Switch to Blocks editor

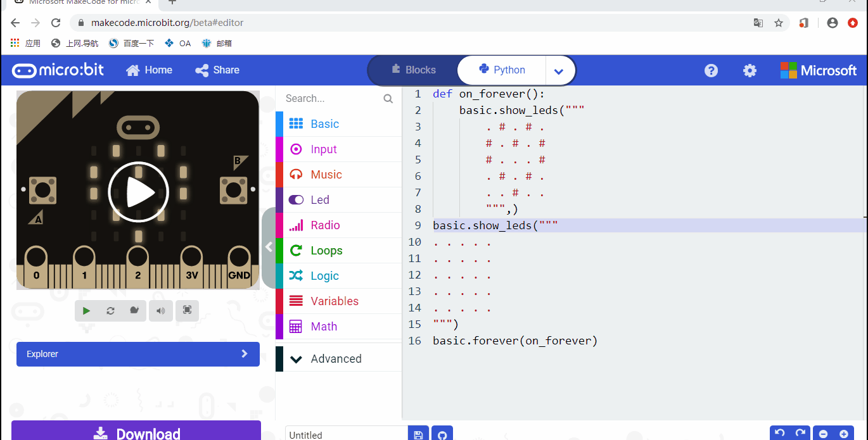[413, 70]
